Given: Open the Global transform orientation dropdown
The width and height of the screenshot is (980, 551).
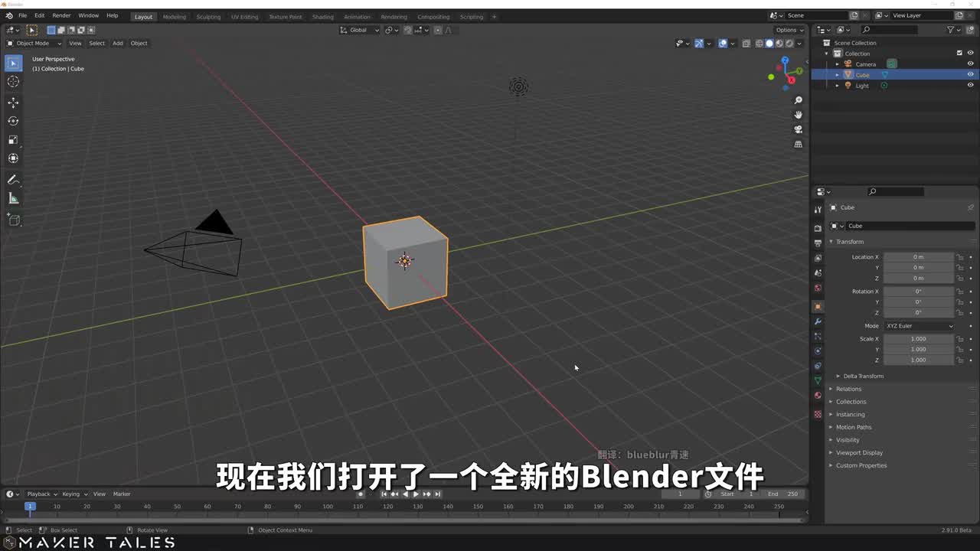Looking at the screenshot, I should tap(359, 30).
